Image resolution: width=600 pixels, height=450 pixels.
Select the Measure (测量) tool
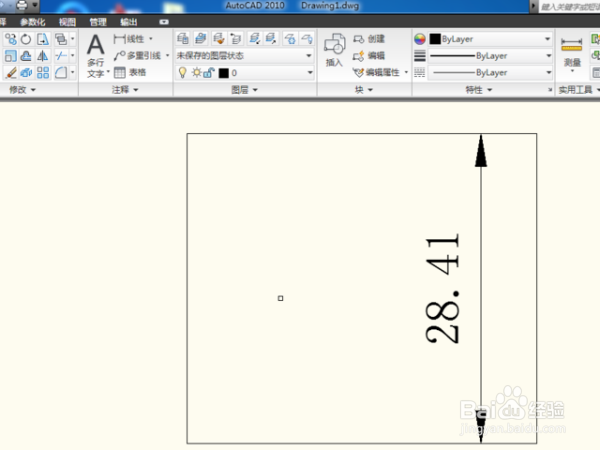pyautogui.click(x=572, y=53)
